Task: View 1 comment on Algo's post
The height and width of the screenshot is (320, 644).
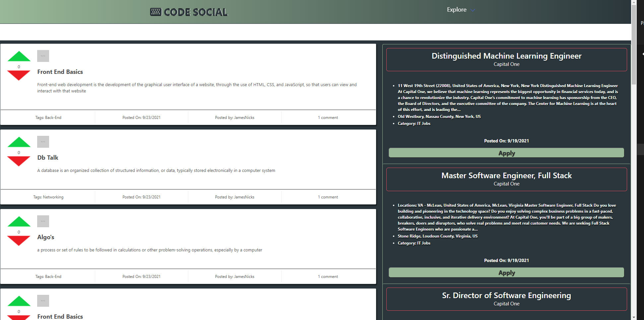Action: coord(328,277)
